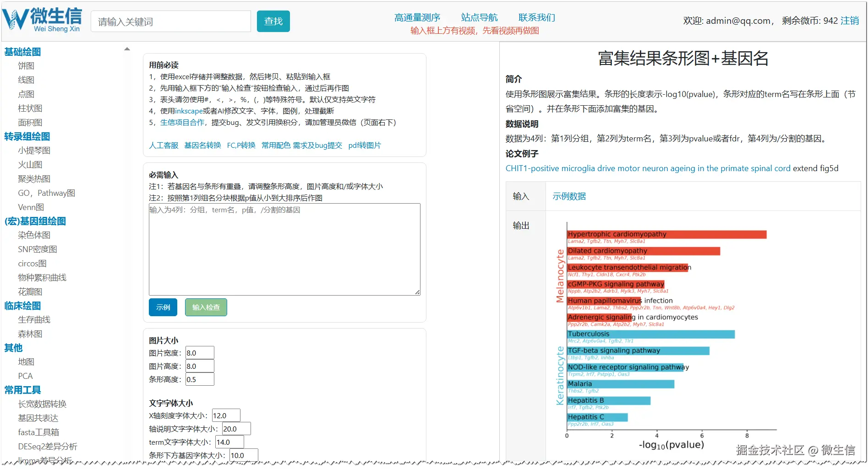Open the 柱状图 chart tool
The height and width of the screenshot is (469, 868).
pyautogui.click(x=30, y=108)
